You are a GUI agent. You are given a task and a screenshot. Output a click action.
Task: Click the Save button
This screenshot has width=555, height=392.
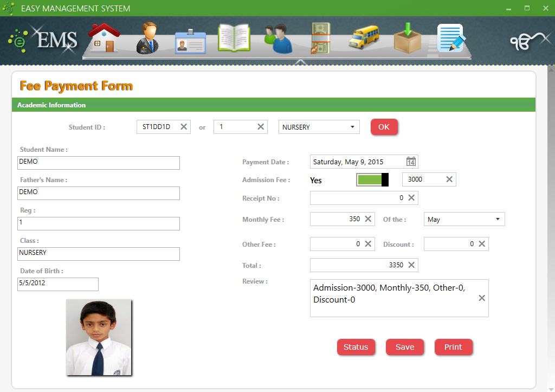point(405,347)
